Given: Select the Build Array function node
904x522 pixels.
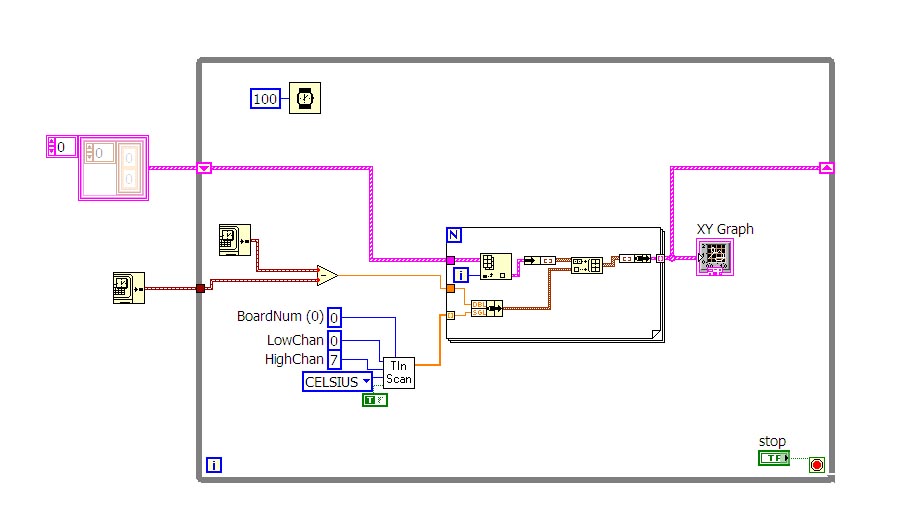Looking at the screenshot, I should [x=587, y=265].
